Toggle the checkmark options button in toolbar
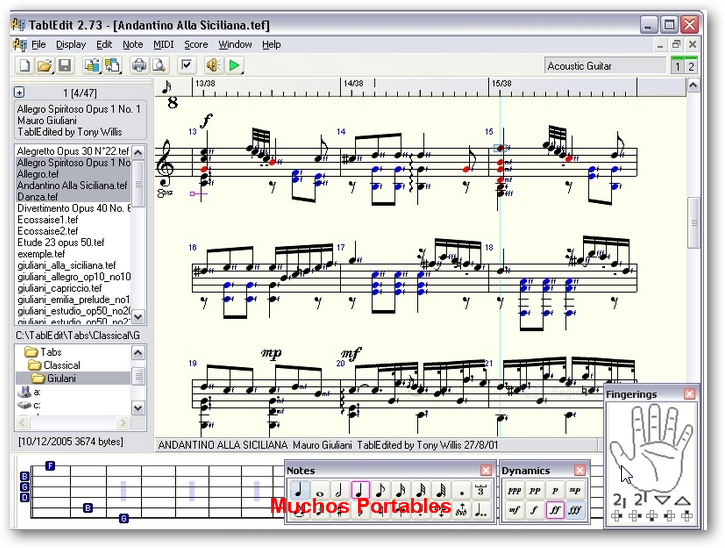The height and width of the screenshot is (548, 725). coord(187,65)
